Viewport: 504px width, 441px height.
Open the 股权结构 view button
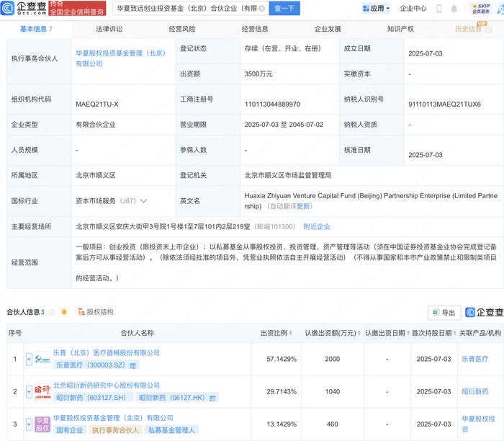(96, 312)
